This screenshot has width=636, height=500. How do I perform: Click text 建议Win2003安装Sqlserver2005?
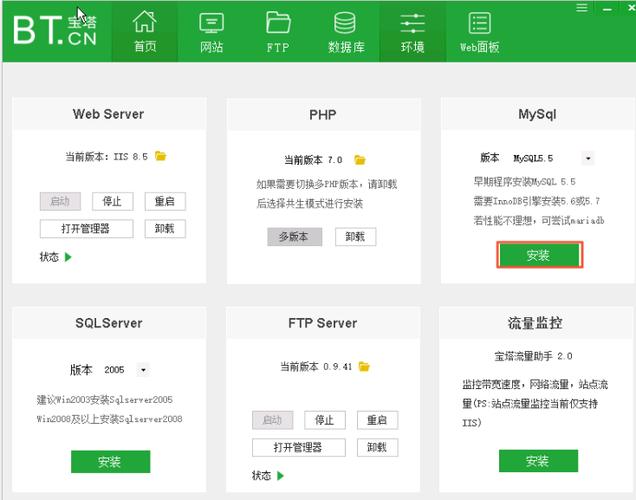click(105, 400)
